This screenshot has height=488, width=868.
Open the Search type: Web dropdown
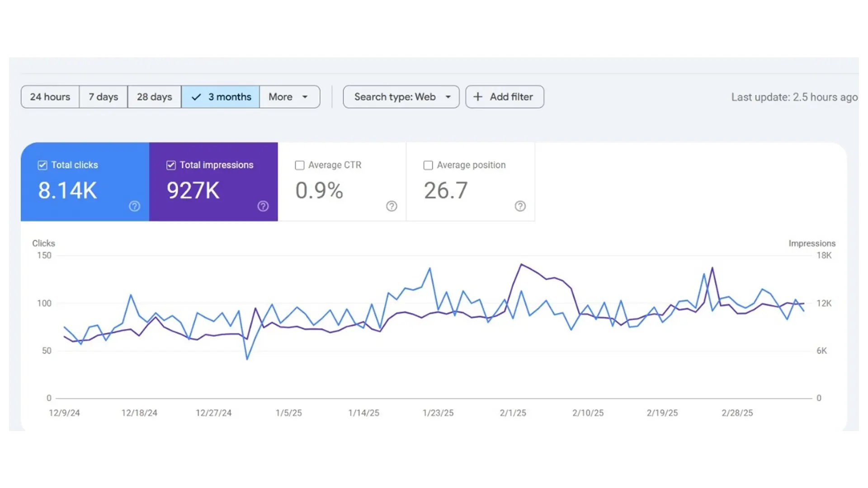point(401,97)
